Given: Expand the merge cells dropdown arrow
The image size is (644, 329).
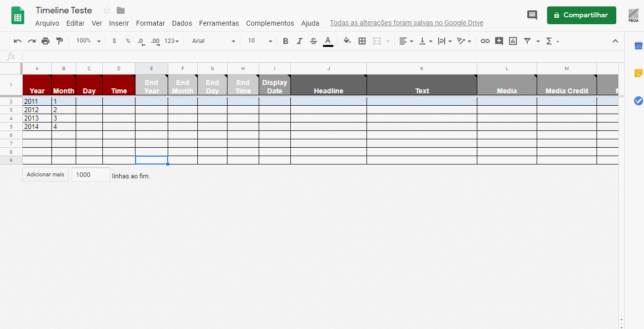Looking at the screenshot, I should tap(388, 41).
